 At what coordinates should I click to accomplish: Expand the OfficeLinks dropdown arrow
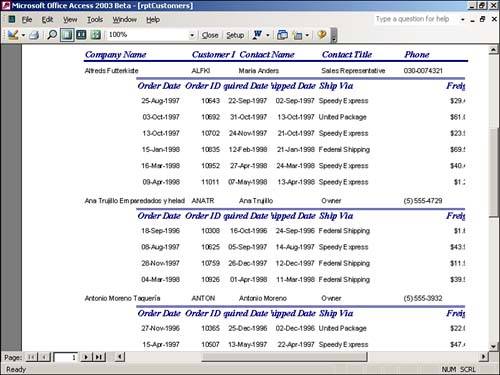point(268,35)
